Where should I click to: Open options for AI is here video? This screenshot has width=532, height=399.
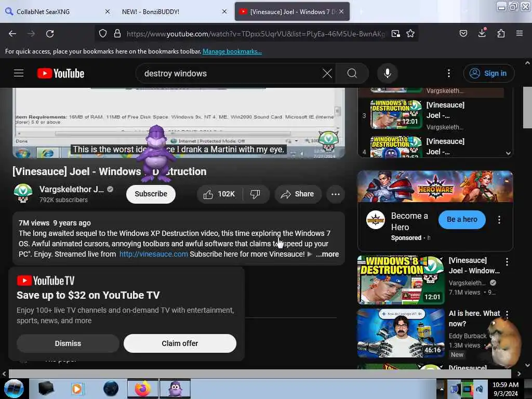point(507,314)
